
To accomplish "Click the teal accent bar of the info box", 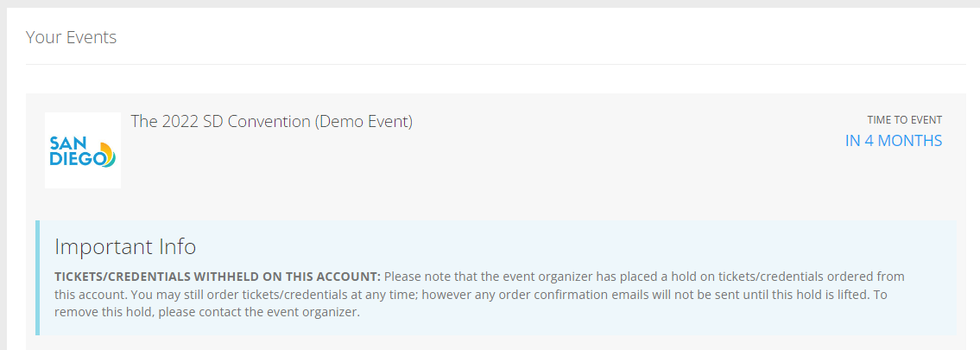I will coord(37,277).
